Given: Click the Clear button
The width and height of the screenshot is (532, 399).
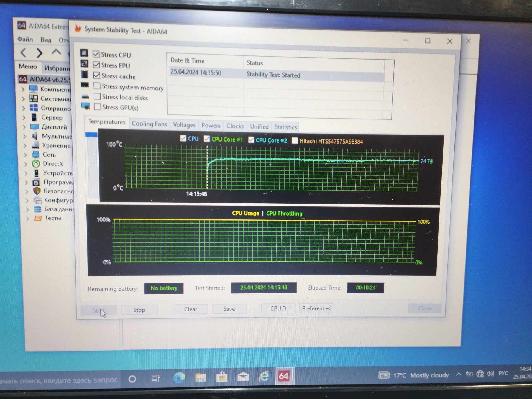Looking at the screenshot, I should 190,309.
